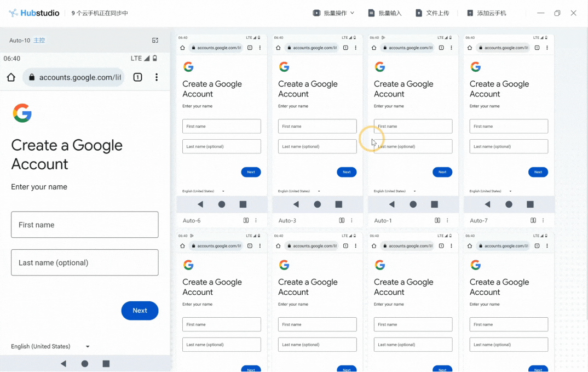The width and height of the screenshot is (588, 372).
Task: Tap the home circle in Auto-3 phone
Action: click(x=317, y=204)
